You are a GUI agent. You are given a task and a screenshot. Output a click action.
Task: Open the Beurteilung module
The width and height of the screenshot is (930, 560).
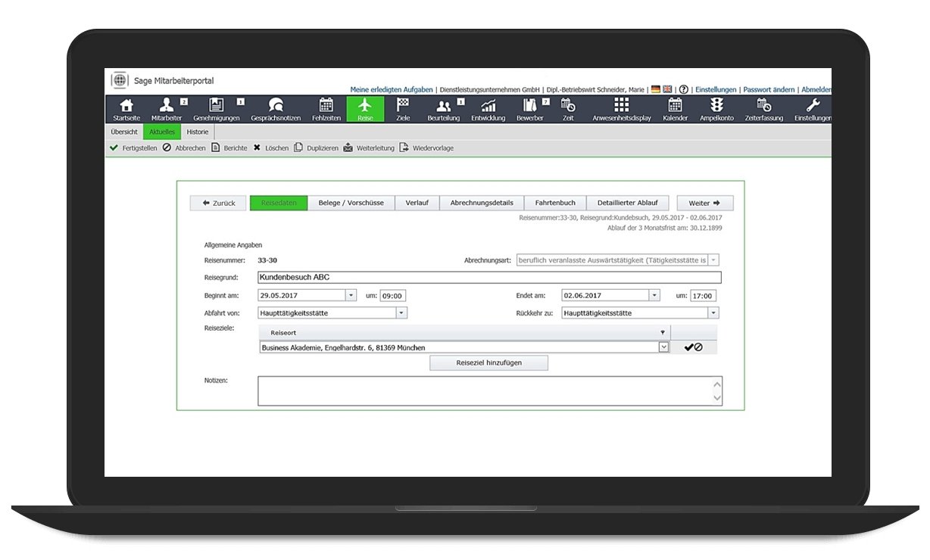[444, 109]
